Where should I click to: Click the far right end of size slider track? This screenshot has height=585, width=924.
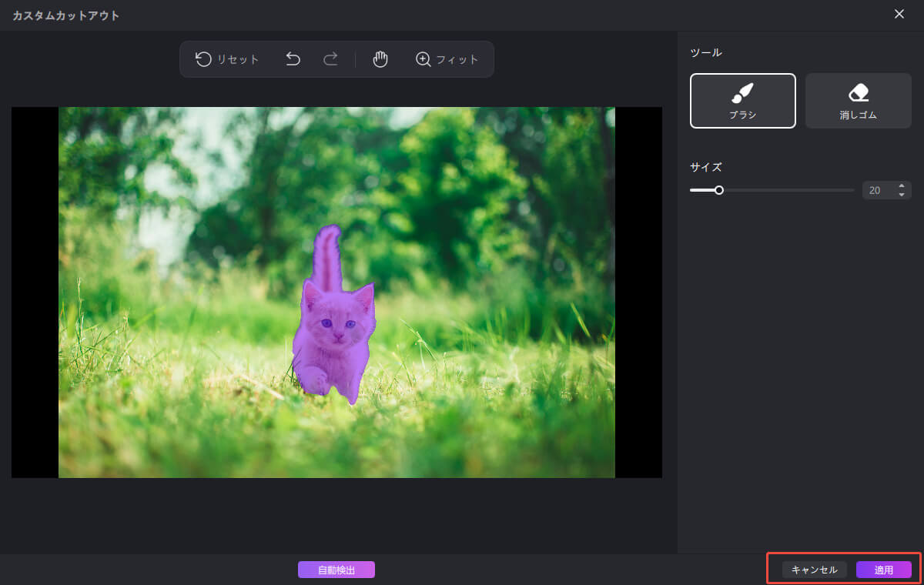[852, 190]
